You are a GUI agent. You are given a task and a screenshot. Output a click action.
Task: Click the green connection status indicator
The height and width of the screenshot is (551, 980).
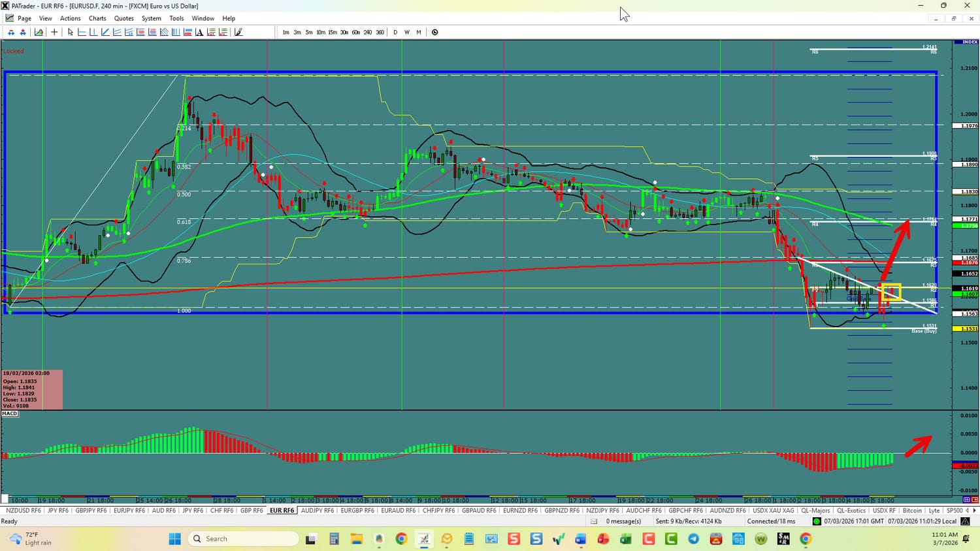coord(816,521)
